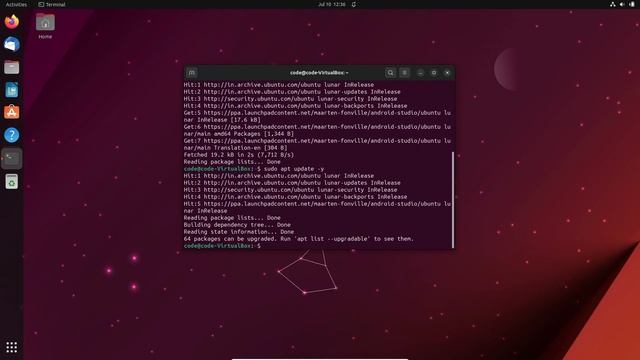640x360 pixels.
Task: Open terminal hamburger menu
Action: click(404, 73)
